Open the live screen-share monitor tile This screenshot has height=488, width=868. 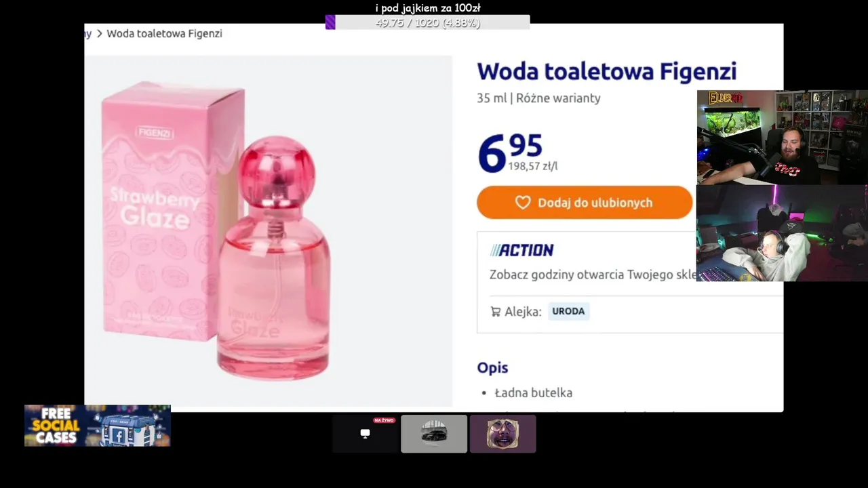coord(366,434)
